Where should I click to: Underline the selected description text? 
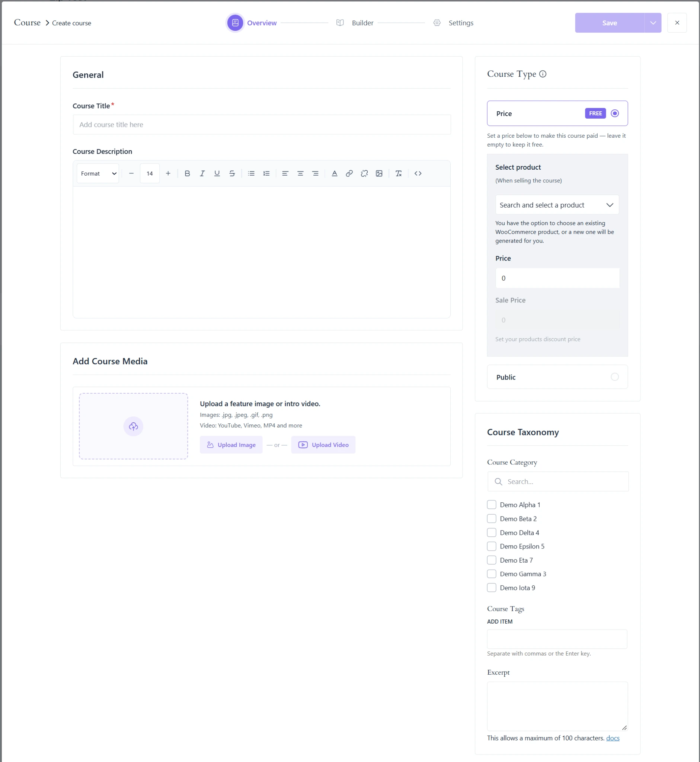tap(217, 173)
